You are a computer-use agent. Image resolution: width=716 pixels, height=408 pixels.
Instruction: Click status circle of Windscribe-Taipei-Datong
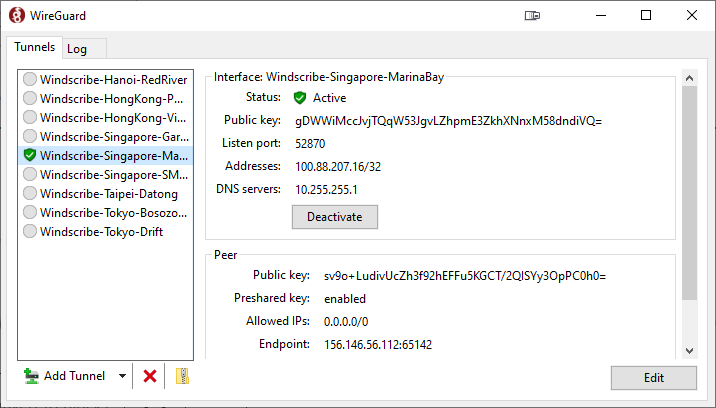pos(30,193)
